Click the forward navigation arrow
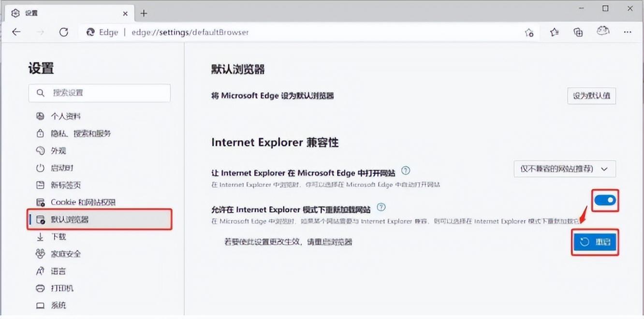Screen dimensions: 644x319 point(41,32)
